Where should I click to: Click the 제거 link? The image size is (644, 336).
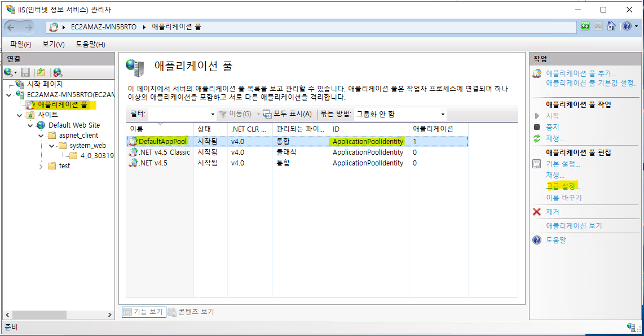pyautogui.click(x=553, y=212)
